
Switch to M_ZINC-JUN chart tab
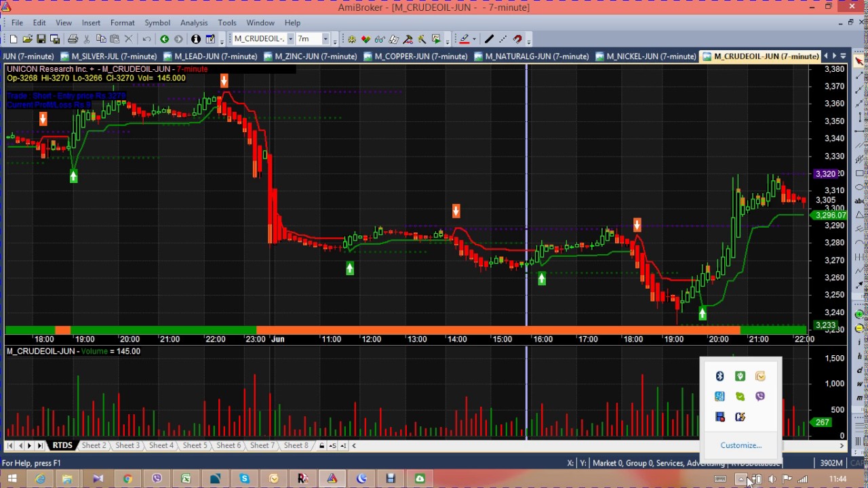[311, 56]
